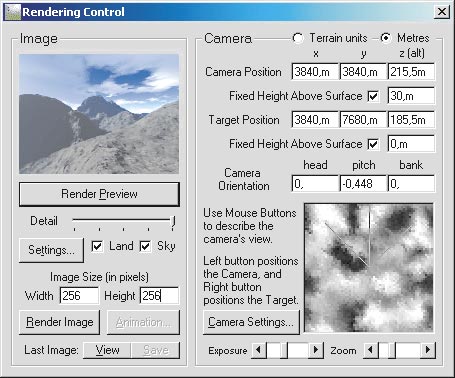Uncheck Fixed Height Above Surface for camera
Image resolution: width=455 pixels, height=378 pixels.
tap(373, 96)
